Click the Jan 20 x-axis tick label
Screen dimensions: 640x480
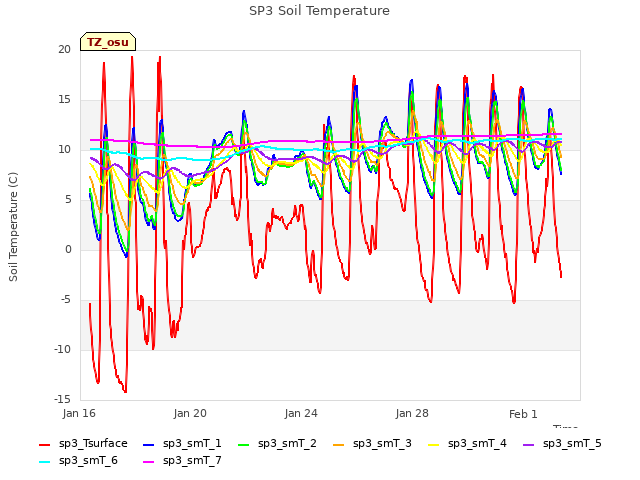pos(190,413)
